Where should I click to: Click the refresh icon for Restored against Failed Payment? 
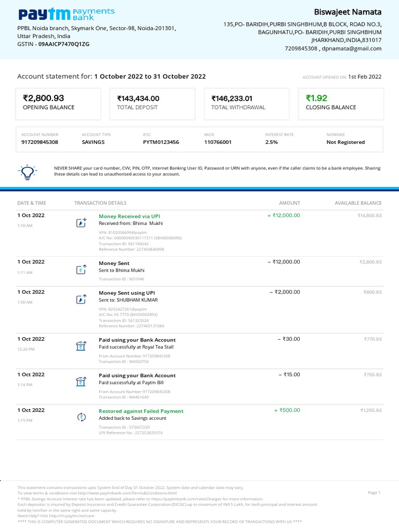point(82,417)
